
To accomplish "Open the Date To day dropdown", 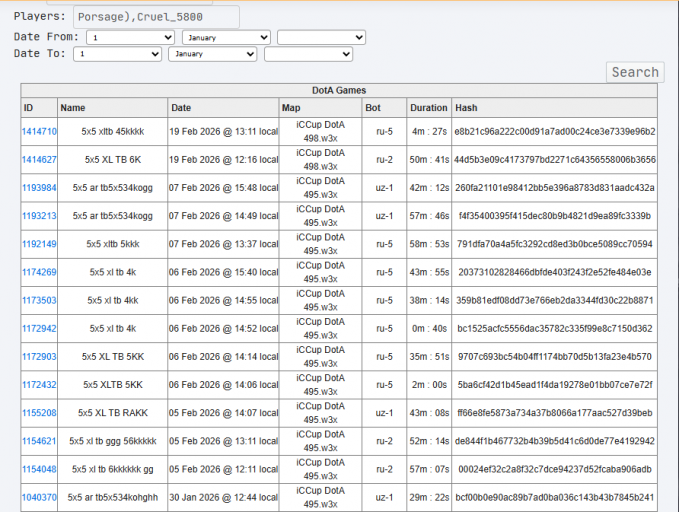I will click(117, 54).
